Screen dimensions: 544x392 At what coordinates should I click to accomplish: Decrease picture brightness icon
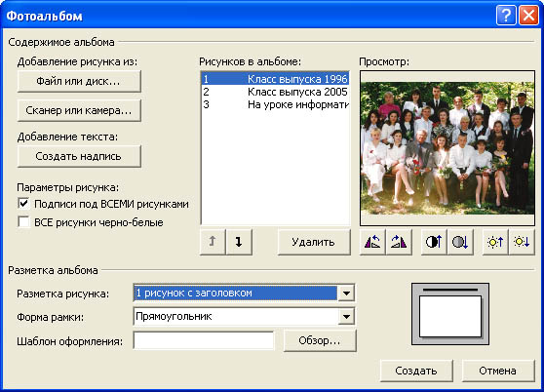tap(522, 242)
